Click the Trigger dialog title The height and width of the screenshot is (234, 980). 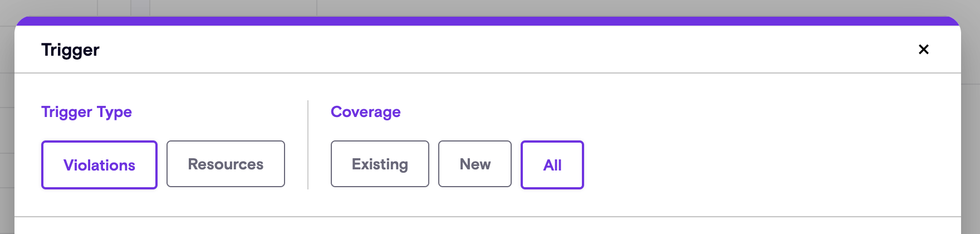70,50
